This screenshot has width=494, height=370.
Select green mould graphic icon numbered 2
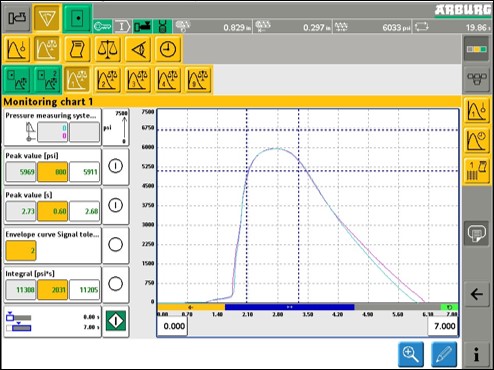tap(48, 80)
